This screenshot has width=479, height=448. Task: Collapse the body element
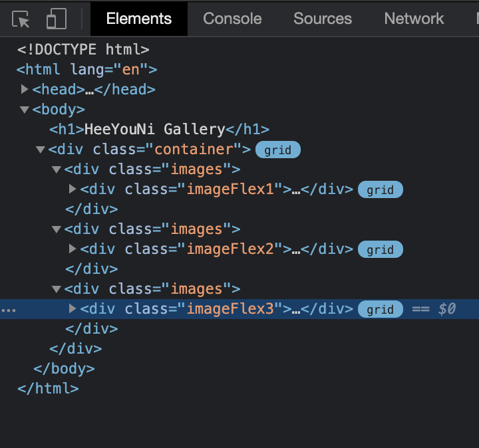point(25,109)
